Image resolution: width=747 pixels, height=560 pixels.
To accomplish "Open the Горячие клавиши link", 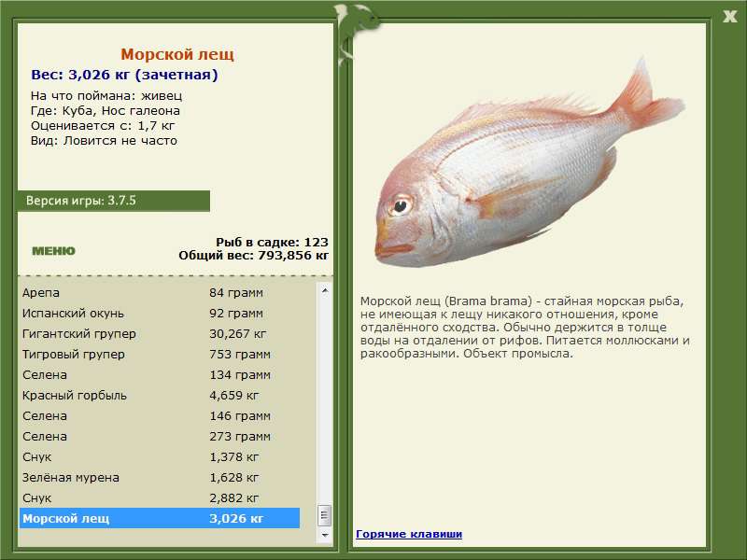I will point(409,534).
